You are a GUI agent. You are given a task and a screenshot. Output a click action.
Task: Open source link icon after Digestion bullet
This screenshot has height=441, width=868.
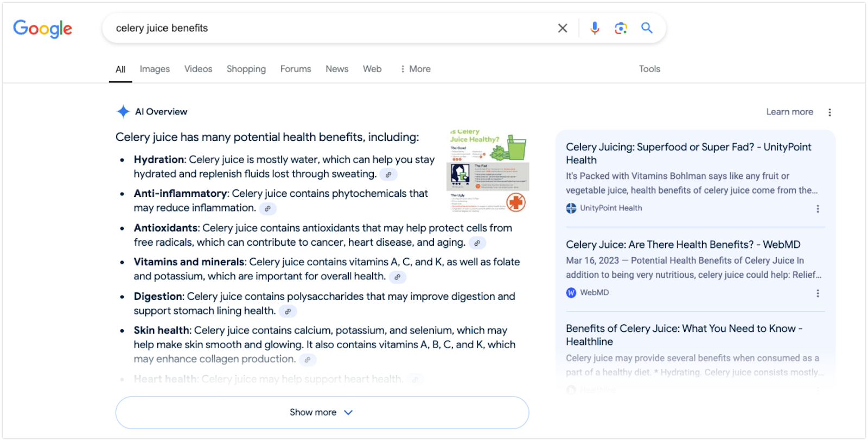288,311
